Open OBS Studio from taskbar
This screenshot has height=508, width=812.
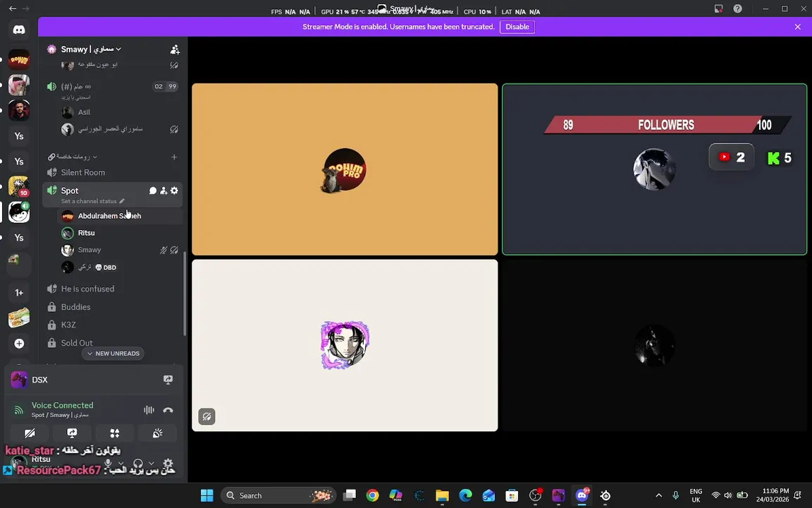(x=536, y=495)
